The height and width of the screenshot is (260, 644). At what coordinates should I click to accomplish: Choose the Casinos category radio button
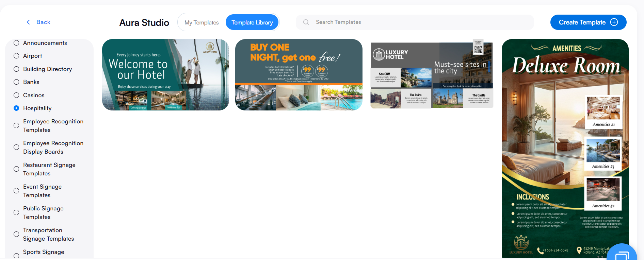pos(16,95)
